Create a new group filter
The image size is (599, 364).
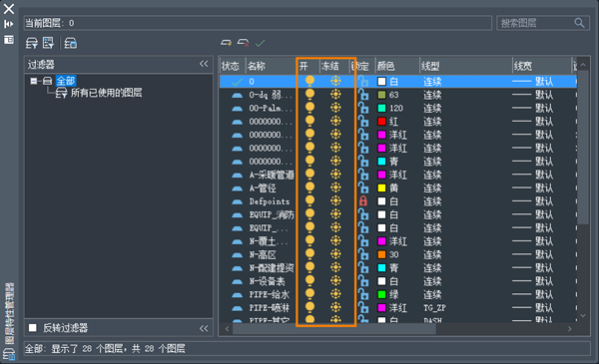point(49,43)
